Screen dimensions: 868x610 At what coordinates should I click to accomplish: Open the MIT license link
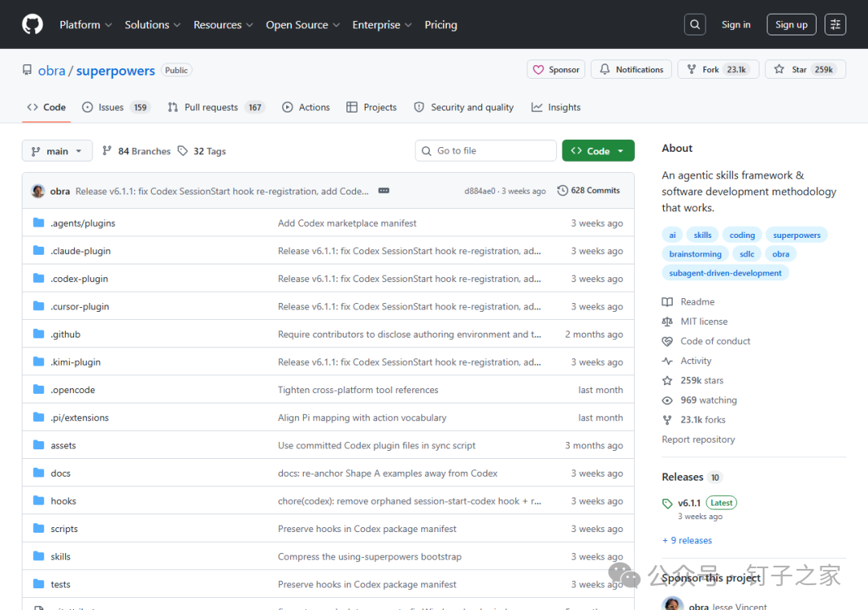(x=694, y=321)
